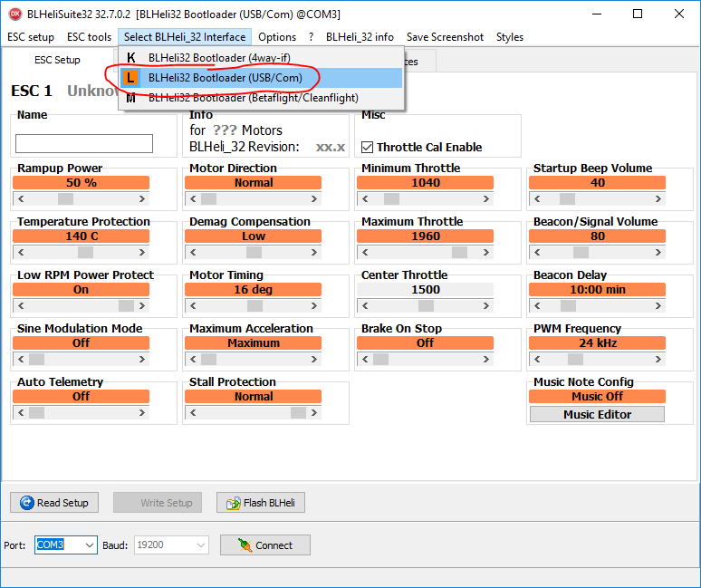Switch Brake On Stop with right arrow

click(x=486, y=360)
